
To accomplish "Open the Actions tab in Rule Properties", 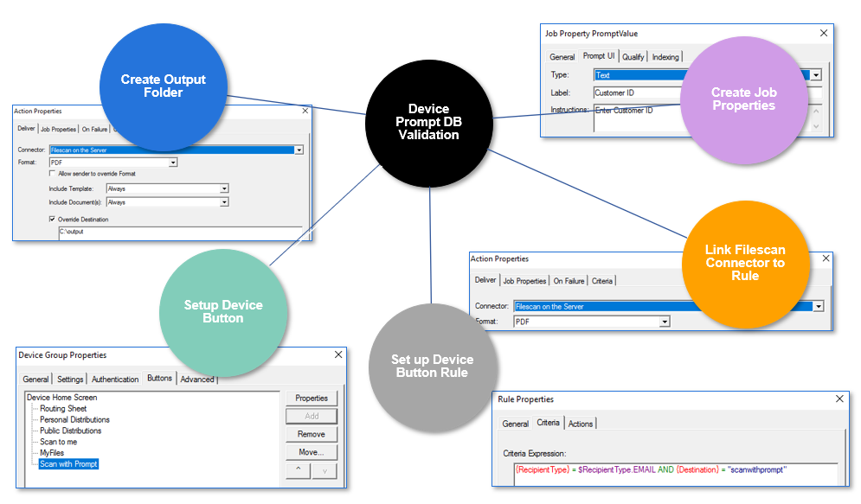I will tap(581, 424).
